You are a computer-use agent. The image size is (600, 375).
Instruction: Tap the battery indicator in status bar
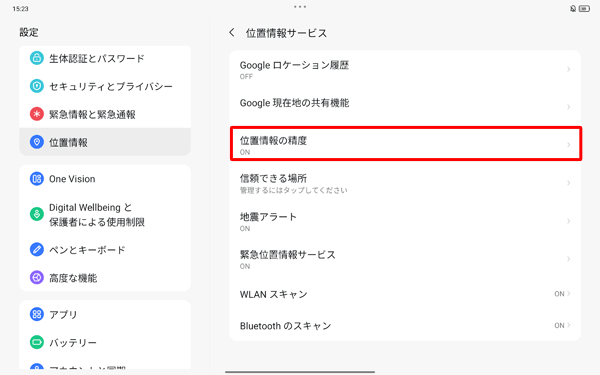pyautogui.click(x=584, y=8)
